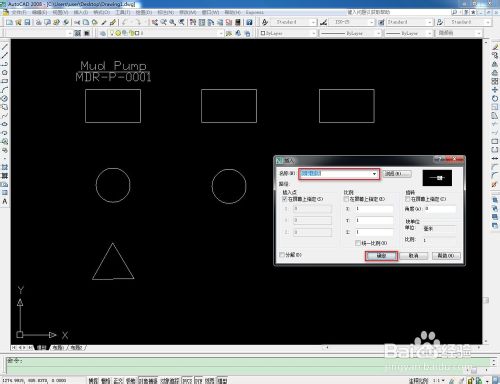
Task: Open the table style Standard dropdown
Action: coord(430,22)
